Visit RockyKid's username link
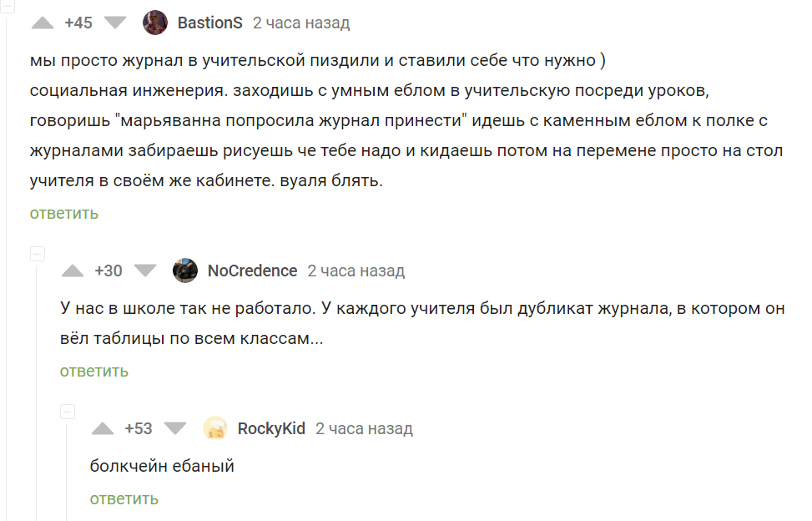The height and width of the screenshot is (521, 812). coord(271,428)
